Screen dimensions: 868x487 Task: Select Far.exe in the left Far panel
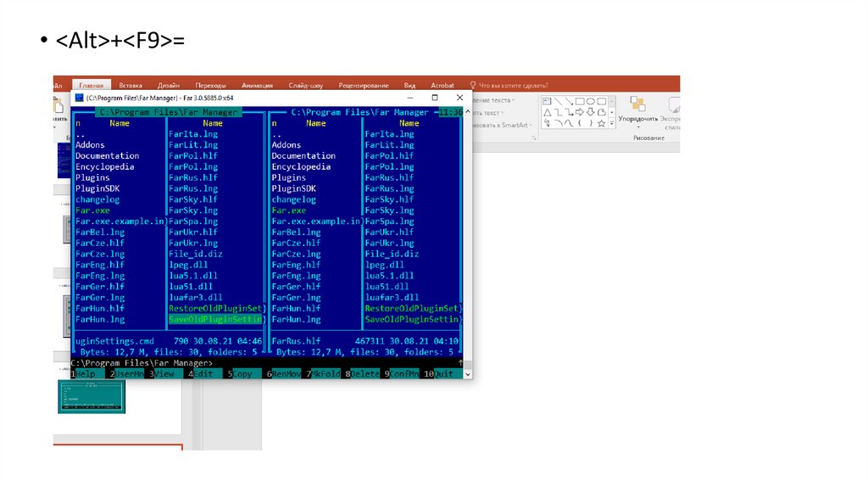tap(92, 210)
